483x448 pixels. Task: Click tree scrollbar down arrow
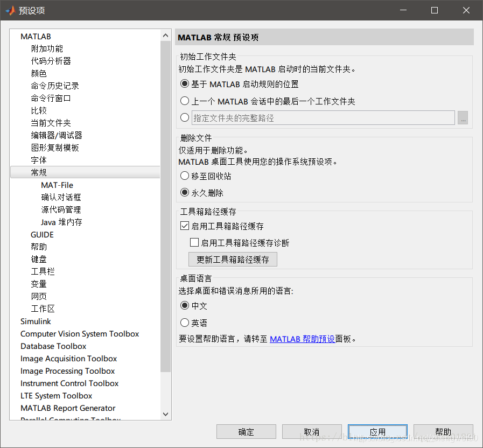click(x=165, y=414)
